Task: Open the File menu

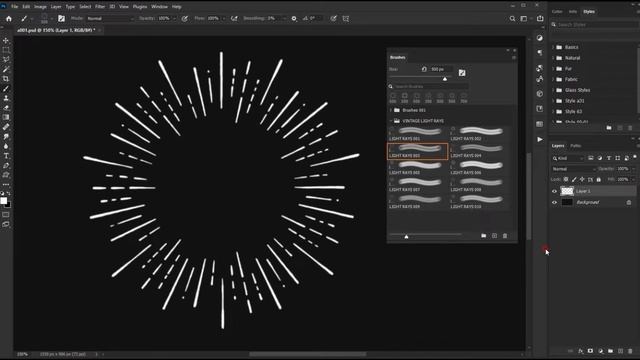Action: coord(14,7)
